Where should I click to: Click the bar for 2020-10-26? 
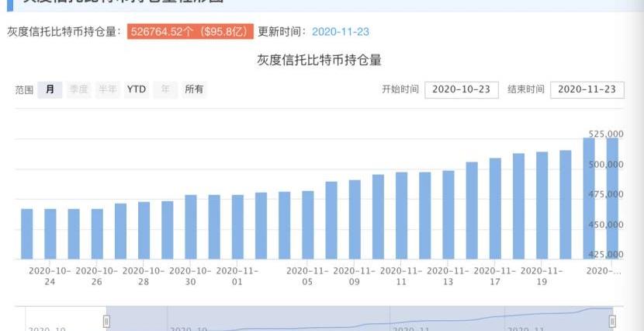tap(97, 234)
